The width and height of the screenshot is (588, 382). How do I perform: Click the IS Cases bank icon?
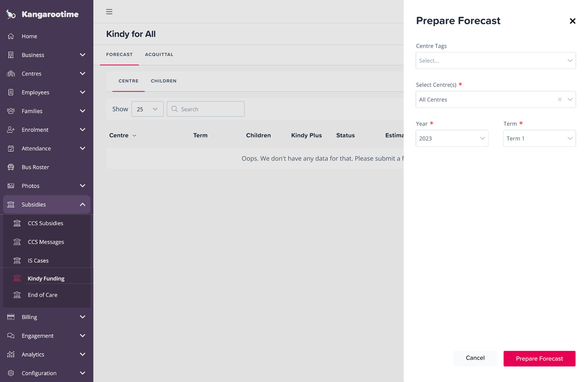click(x=17, y=260)
